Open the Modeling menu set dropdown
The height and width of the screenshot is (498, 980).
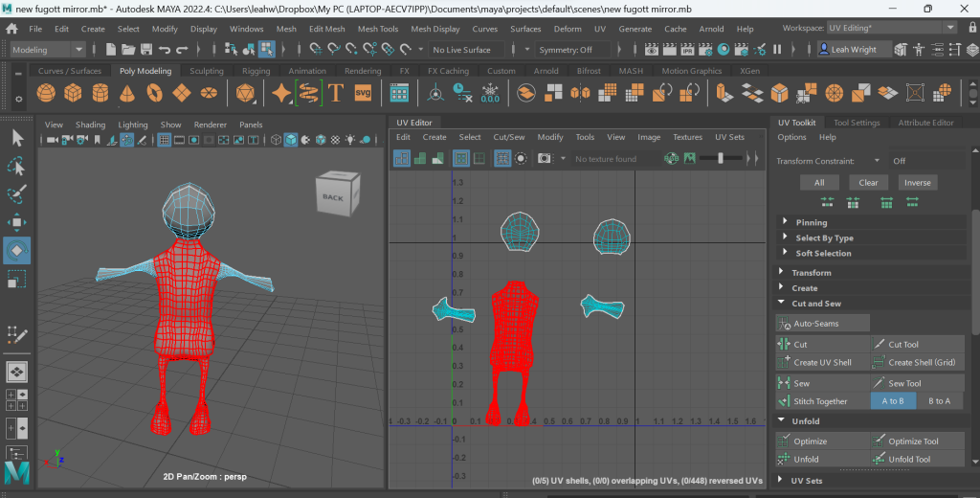[x=48, y=50]
